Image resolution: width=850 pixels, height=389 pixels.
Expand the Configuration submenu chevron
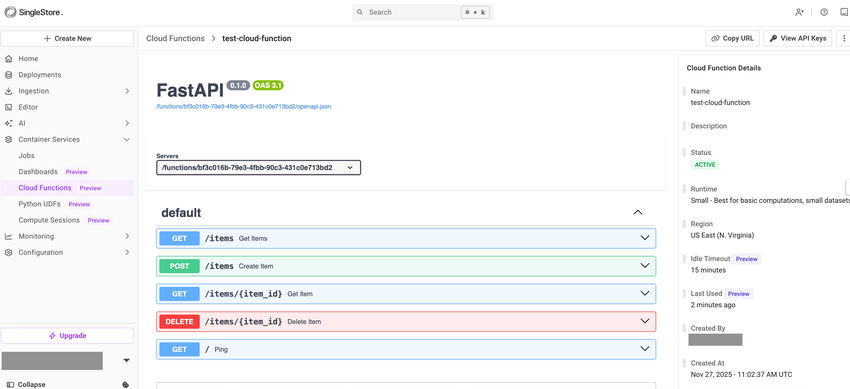[x=127, y=252]
